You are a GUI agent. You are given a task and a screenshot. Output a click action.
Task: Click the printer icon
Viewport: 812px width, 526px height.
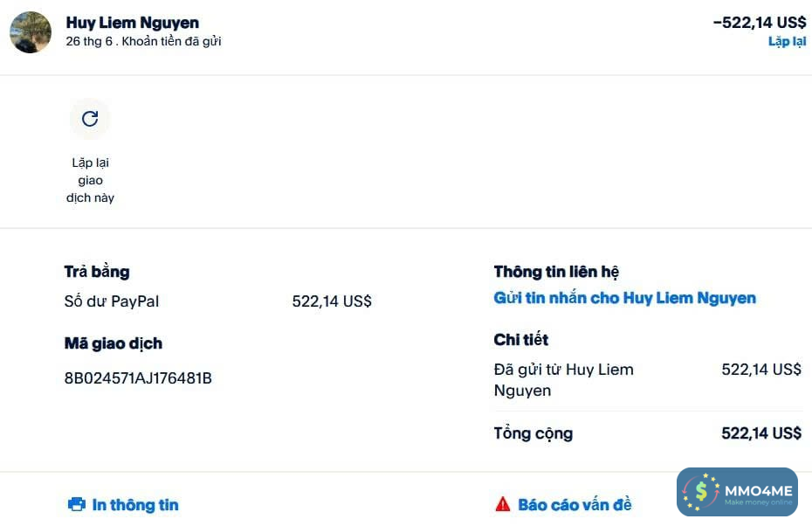click(77, 504)
